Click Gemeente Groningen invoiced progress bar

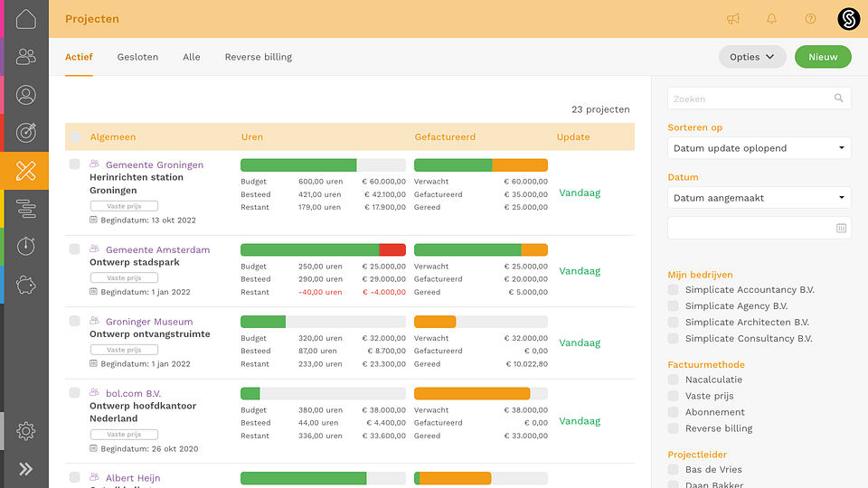[x=481, y=164]
